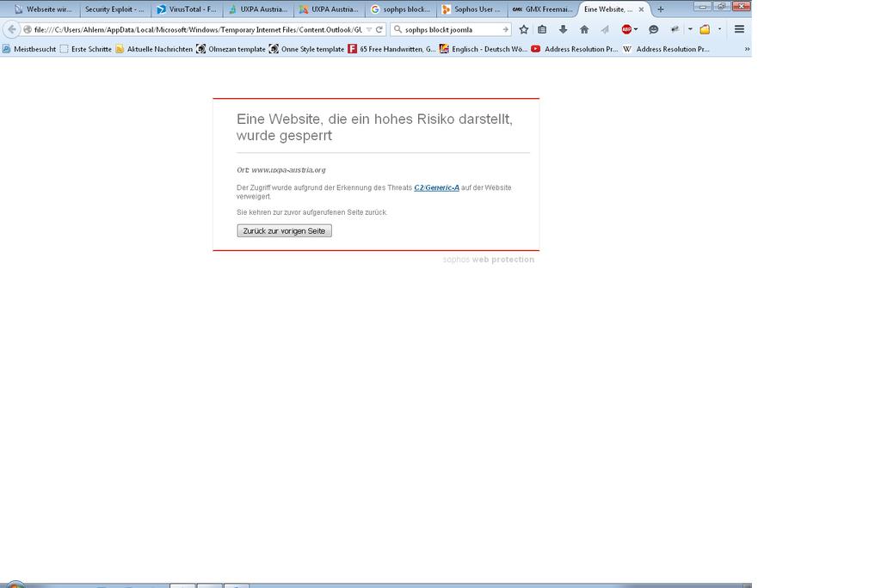881x588 pixels.
Task: Switch to the VirusTotal tab
Action: pyautogui.click(x=186, y=9)
